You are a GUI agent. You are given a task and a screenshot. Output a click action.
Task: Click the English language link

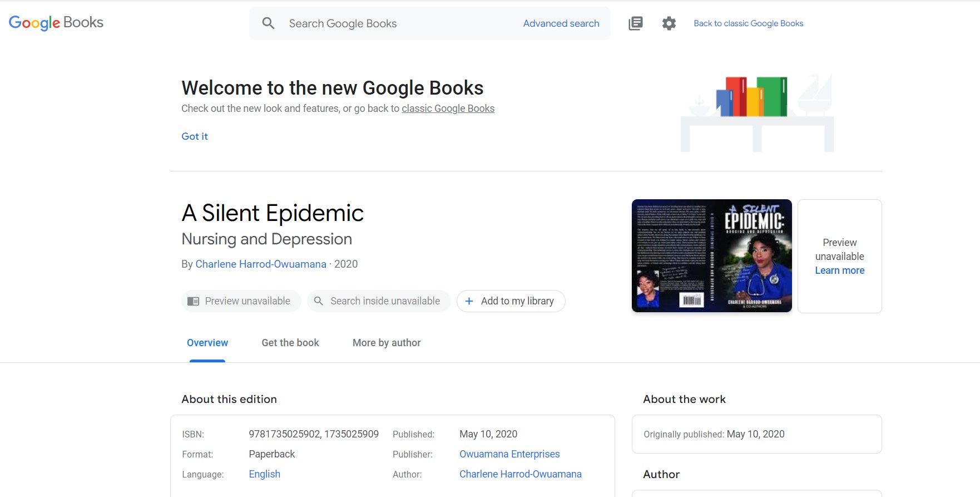point(264,474)
